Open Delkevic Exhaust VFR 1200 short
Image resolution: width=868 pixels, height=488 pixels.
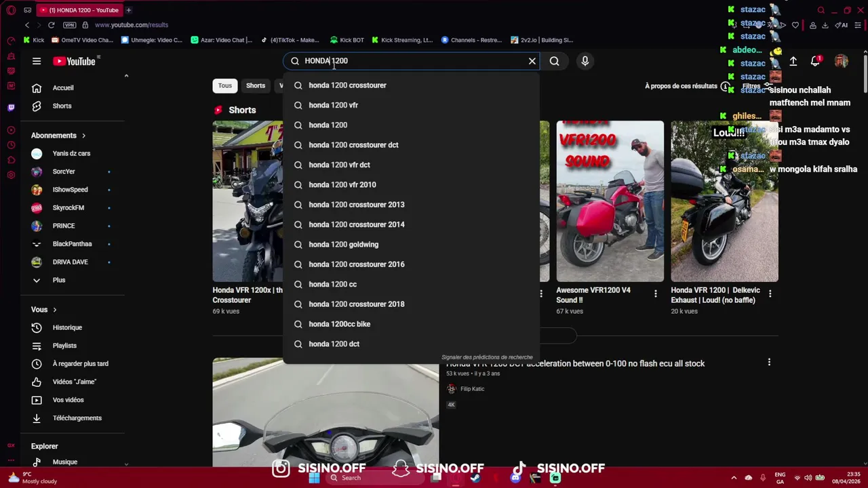pyautogui.click(x=724, y=201)
